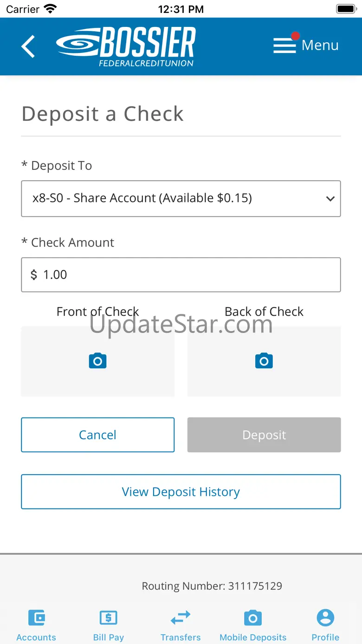The image size is (362, 644).
Task: Tap the battery indicator in status bar
Action: (x=345, y=9)
